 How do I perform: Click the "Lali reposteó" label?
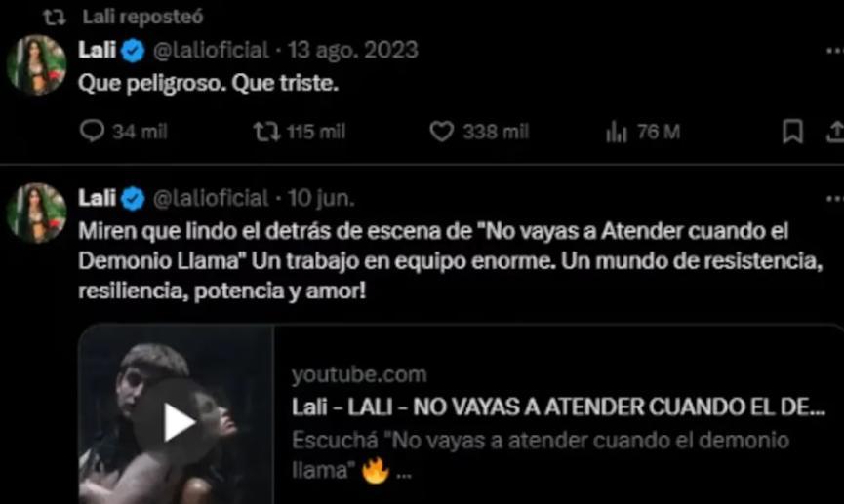142,18
